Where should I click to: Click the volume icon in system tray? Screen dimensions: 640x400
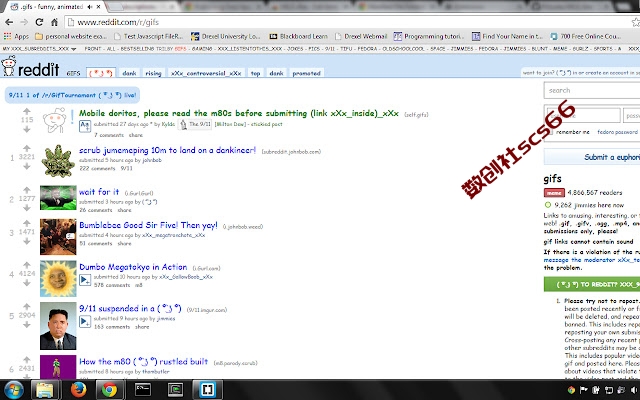pos(633,390)
